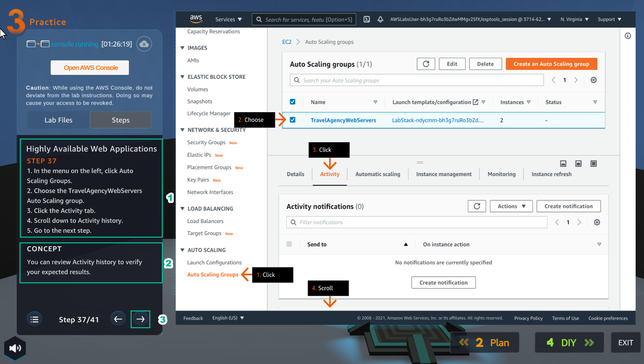Open the step list menu icon

(34, 319)
